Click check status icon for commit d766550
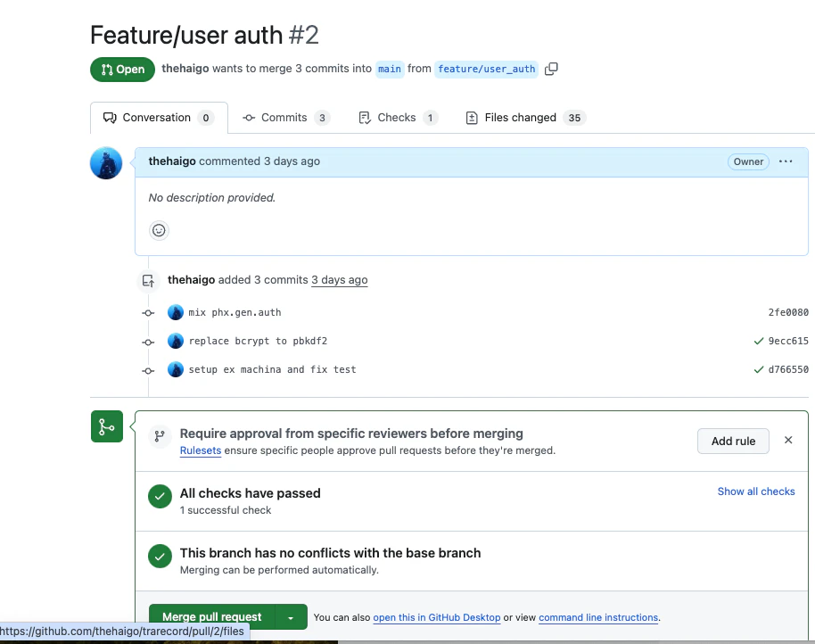Screen dimensions: 815x644 [x=758, y=369]
